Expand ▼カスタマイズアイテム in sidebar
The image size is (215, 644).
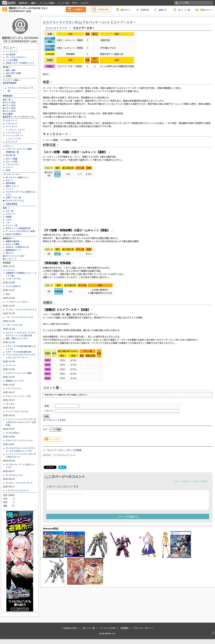[14, 200]
